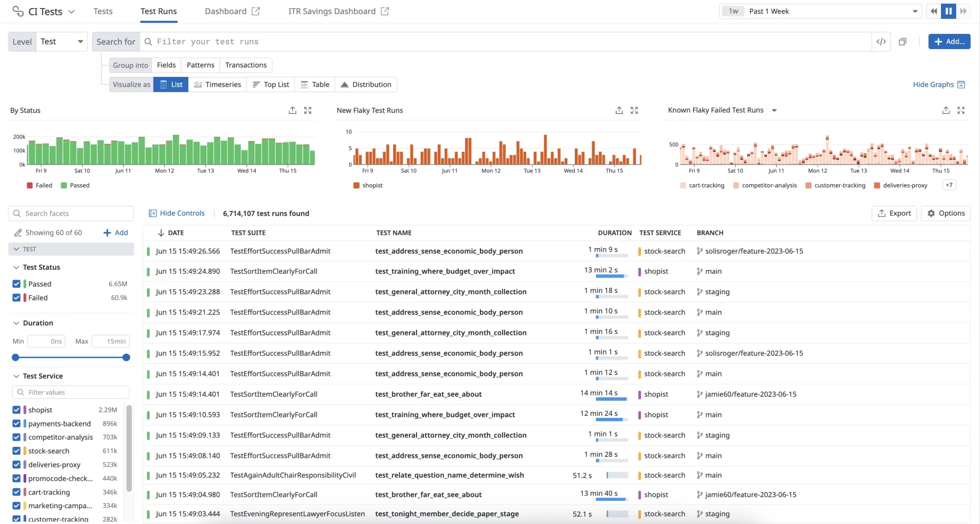Click the Export button
980x524 pixels.
[894, 213]
